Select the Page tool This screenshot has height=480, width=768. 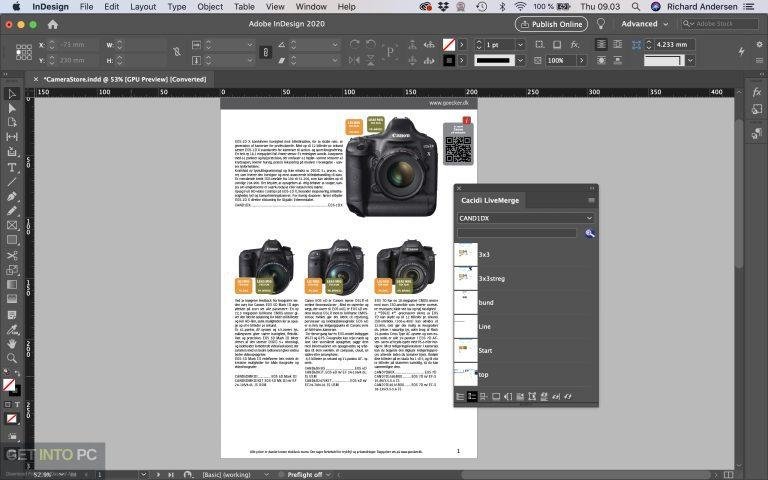tap(12, 122)
